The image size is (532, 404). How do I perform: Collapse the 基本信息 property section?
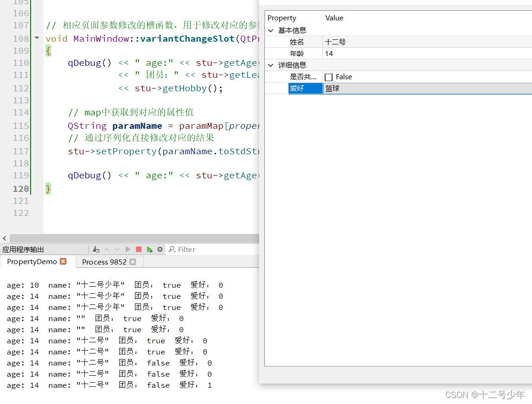(x=270, y=30)
